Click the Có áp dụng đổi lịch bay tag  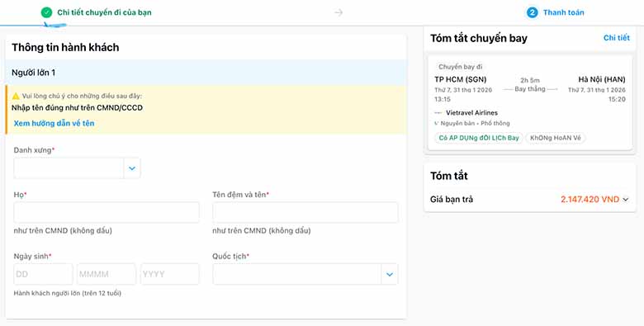coord(479,138)
